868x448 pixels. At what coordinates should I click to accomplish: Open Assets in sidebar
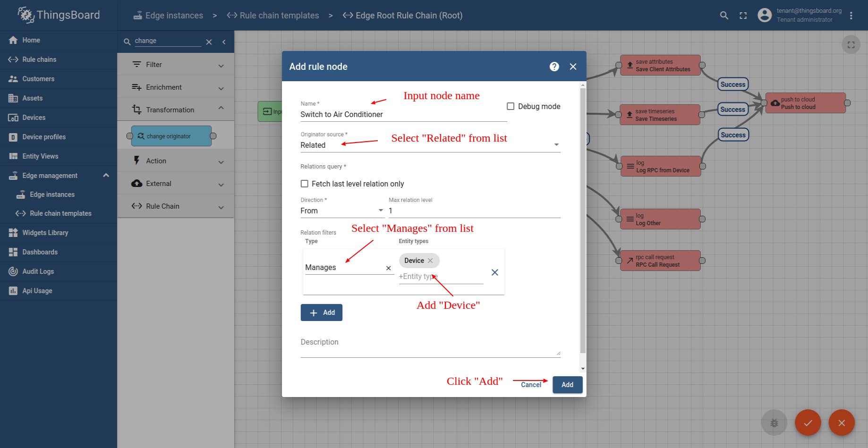[x=59, y=98]
